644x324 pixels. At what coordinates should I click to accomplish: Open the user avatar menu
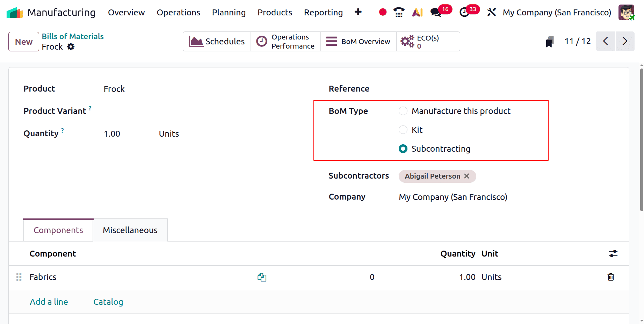626,12
